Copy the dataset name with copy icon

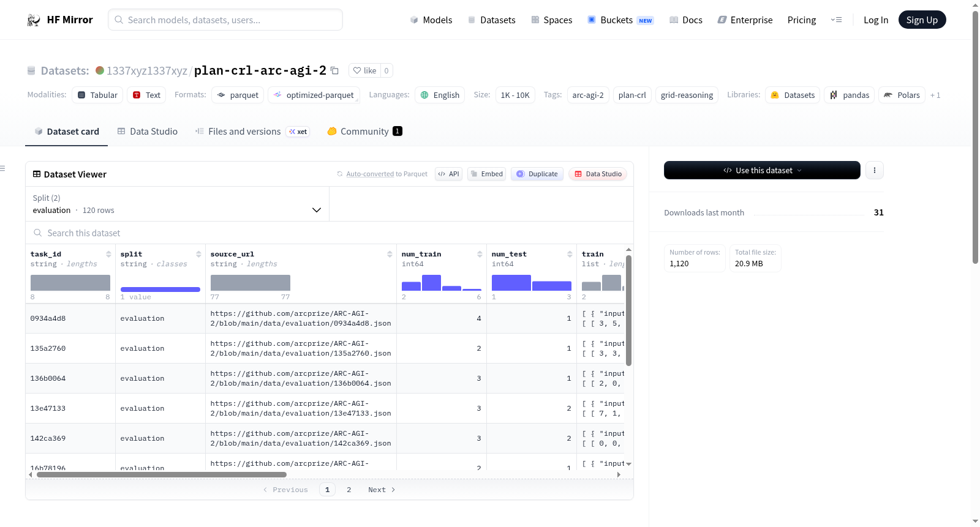click(334, 70)
